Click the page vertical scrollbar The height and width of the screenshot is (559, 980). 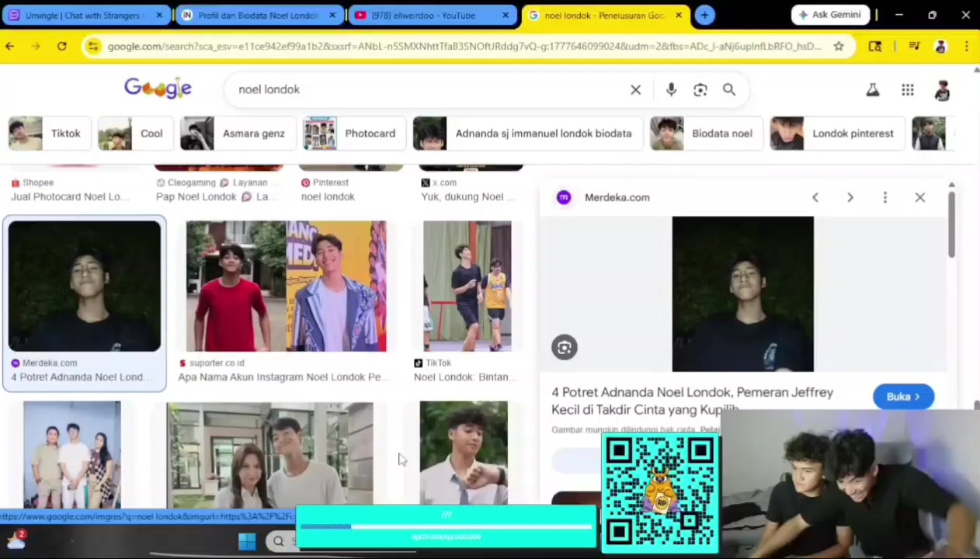[975, 407]
